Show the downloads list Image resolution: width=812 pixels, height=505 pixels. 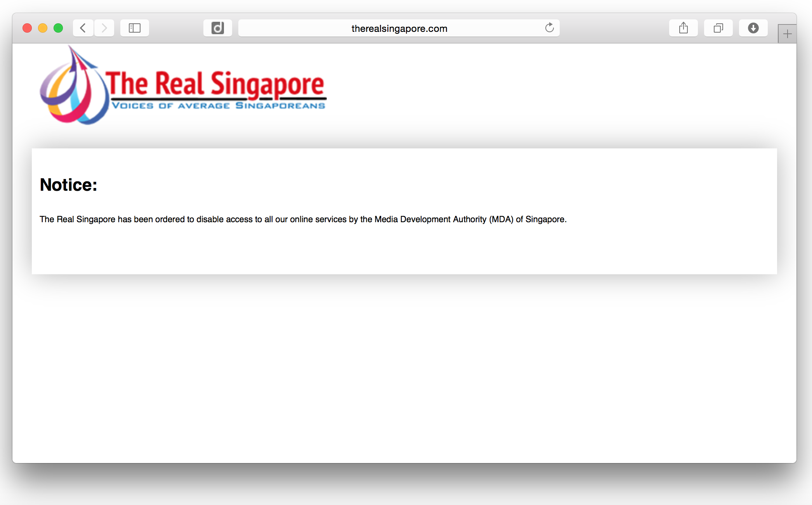753,28
